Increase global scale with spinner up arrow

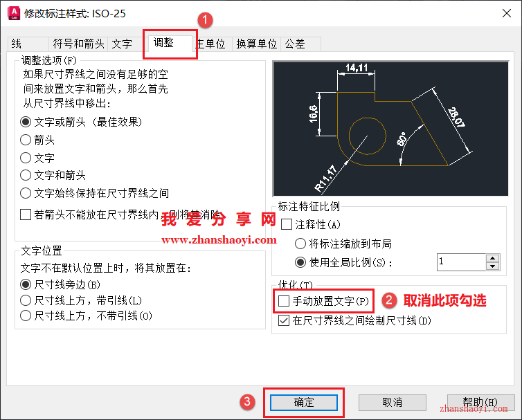click(492, 258)
